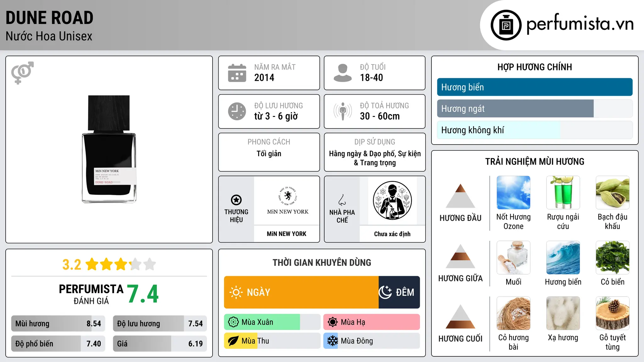This screenshot has width=644, height=362.
Task: Click the flower icon for Mùa Xuân
Action: click(233, 322)
